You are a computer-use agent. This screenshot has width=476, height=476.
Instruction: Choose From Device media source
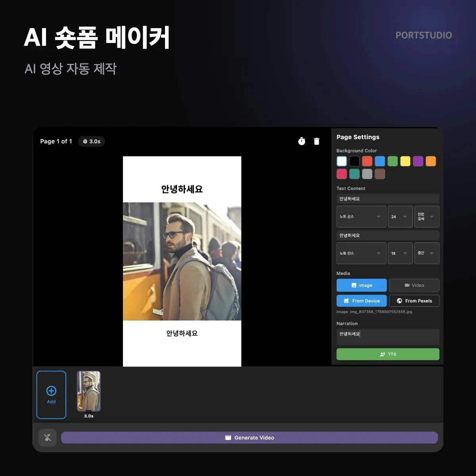[361, 301]
